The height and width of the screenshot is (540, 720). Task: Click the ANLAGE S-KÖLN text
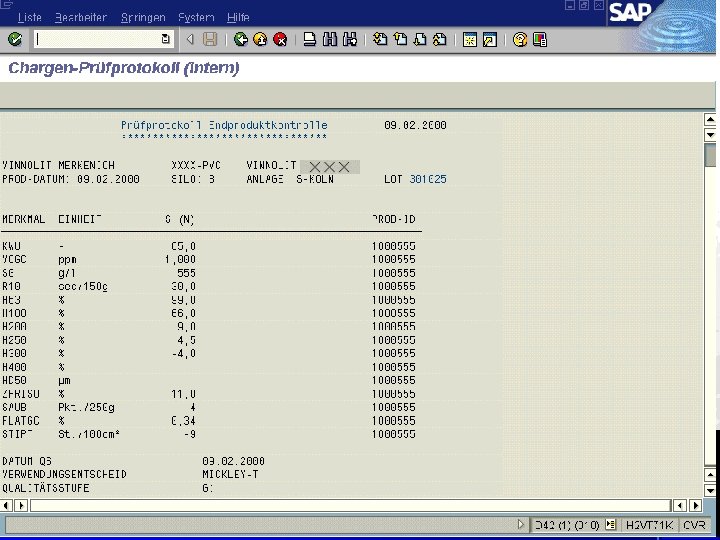(290, 179)
